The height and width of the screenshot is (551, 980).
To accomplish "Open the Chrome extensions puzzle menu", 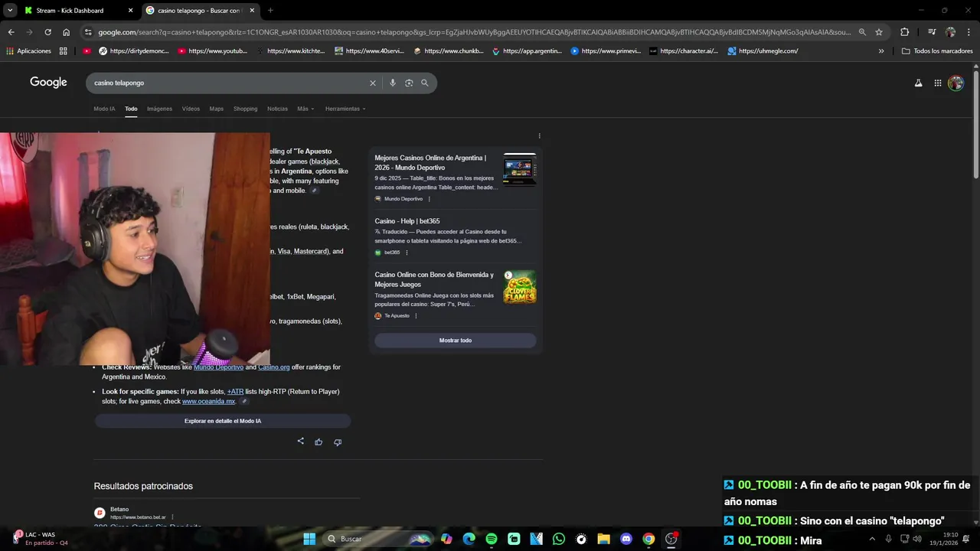I will [x=904, y=32].
